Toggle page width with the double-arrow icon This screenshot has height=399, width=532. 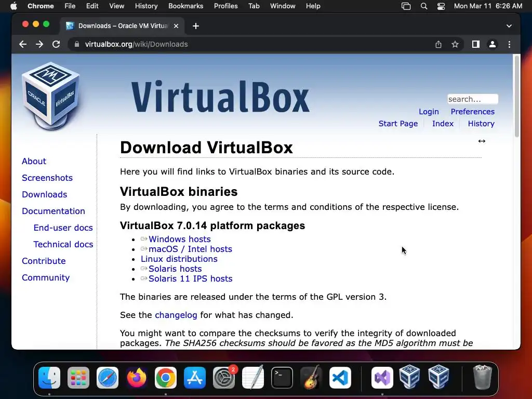[x=482, y=141]
